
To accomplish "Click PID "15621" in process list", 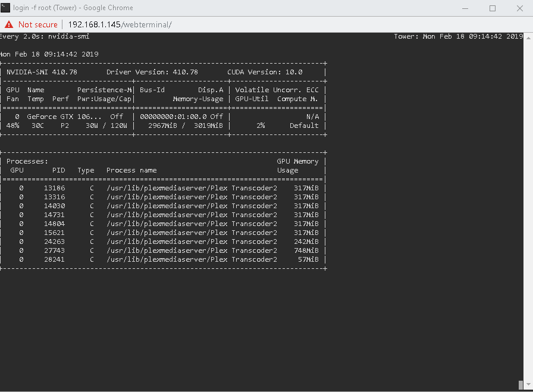I will pyautogui.click(x=54, y=233).
